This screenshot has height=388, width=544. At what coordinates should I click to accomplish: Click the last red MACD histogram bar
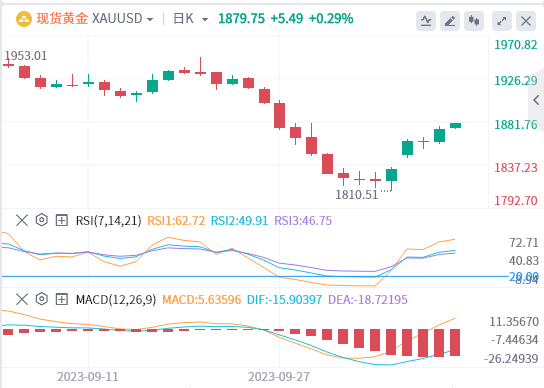455,343
